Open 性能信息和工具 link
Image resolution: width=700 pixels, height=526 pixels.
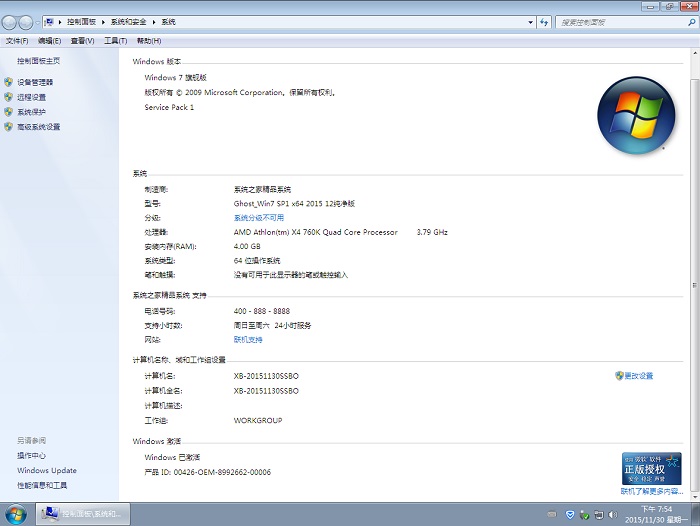pos(42,485)
